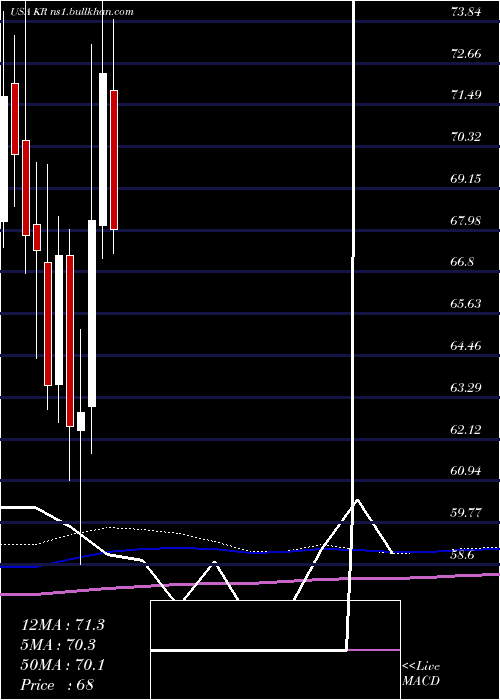The image size is (500, 700).
Task: Click the <<Live MACD label
Action: click(x=421, y=673)
